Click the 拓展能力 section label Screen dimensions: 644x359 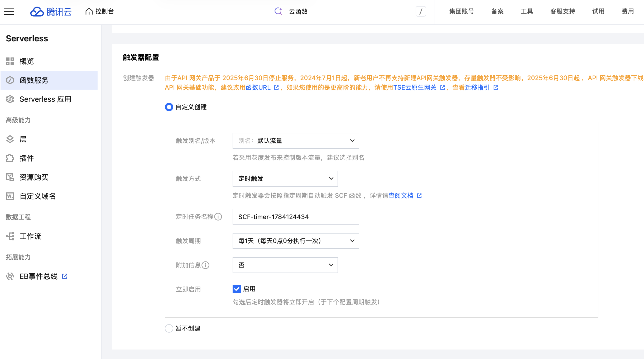(18, 257)
